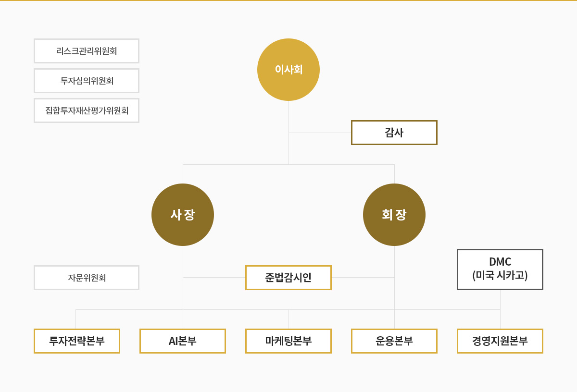Open the 경영지원본부 box
This screenshot has width=577, height=392.
point(500,341)
